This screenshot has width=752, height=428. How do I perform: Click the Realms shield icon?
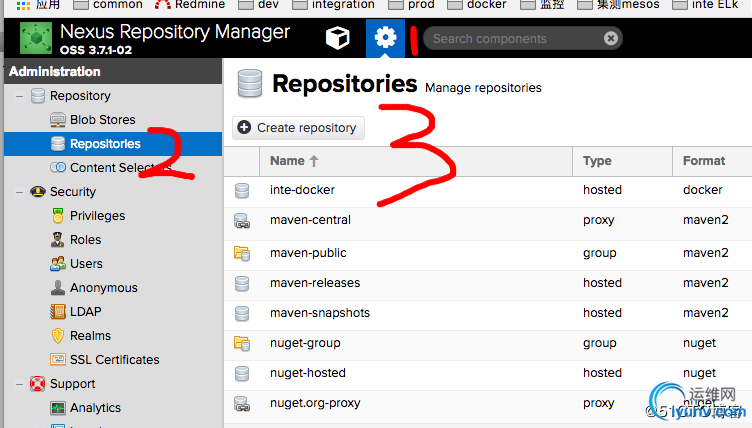point(58,335)
